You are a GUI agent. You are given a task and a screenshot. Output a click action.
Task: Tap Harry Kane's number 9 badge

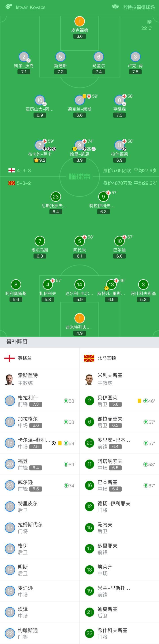(x=79, y=145)
